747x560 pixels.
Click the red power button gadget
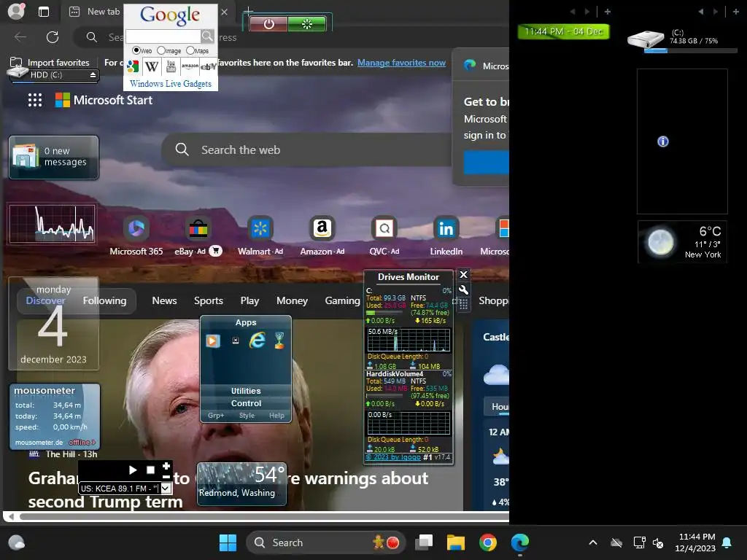pos(268,24)
